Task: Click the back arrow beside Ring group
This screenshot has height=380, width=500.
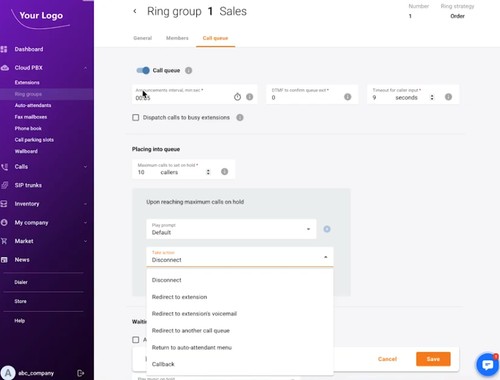Action: (135, 11)
